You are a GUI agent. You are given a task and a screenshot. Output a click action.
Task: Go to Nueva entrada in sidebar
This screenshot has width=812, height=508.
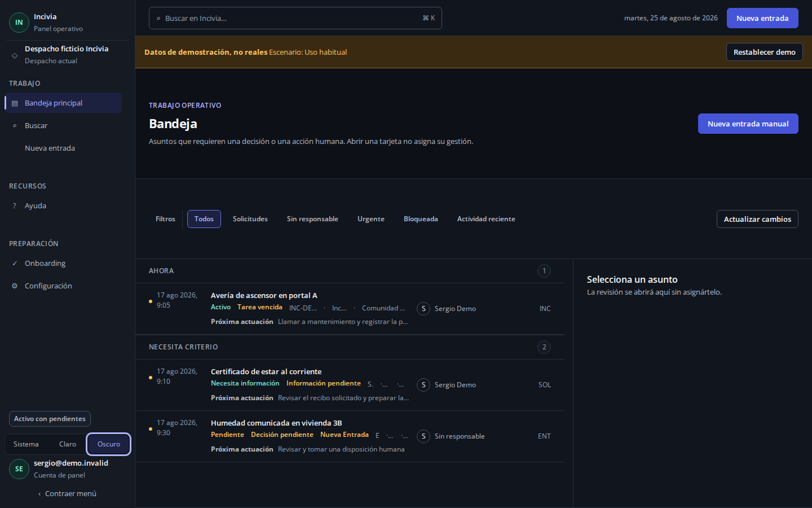click(x=63, y=148)
